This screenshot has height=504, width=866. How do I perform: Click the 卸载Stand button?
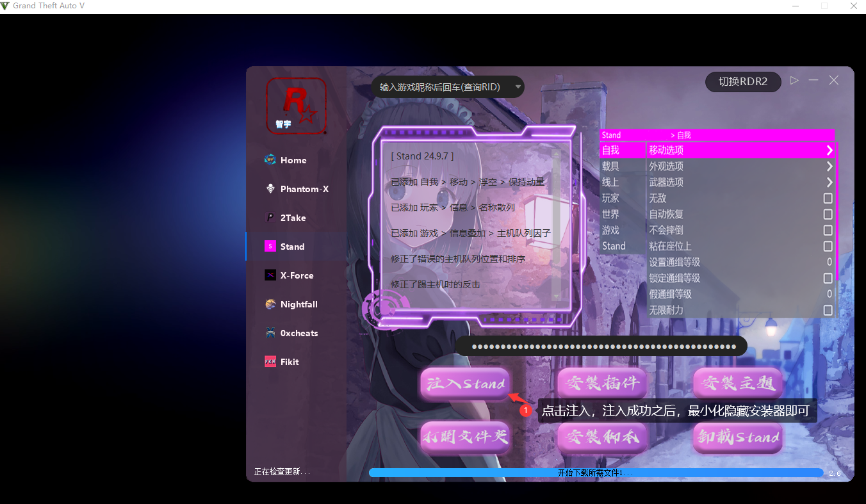pos(738,437)
